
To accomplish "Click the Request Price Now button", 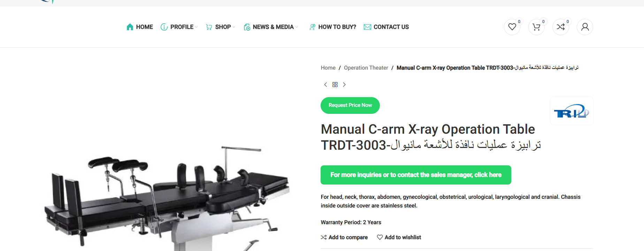I will (350, 105).
